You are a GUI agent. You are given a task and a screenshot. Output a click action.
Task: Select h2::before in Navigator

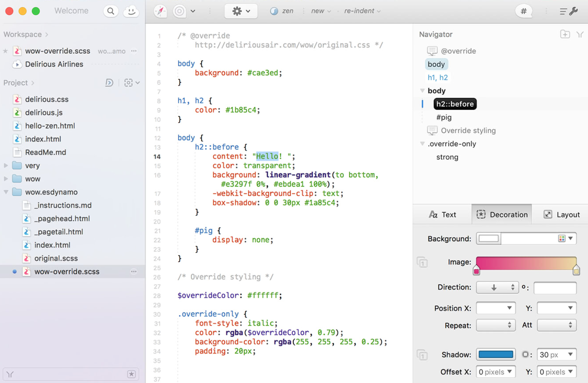pos(455,104)
